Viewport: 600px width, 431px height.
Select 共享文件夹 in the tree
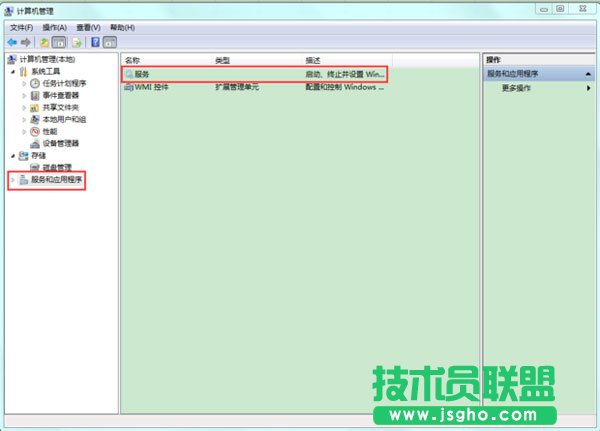click(x=60, y=108)
